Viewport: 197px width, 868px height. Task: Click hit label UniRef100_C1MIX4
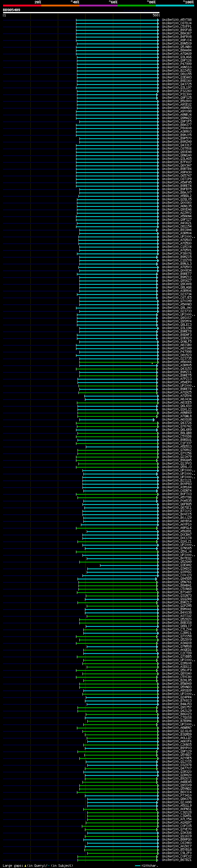[177, 247]
